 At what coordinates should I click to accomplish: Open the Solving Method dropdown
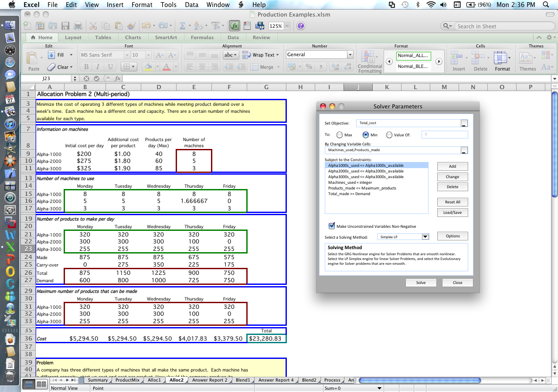[x=425, y=237]
